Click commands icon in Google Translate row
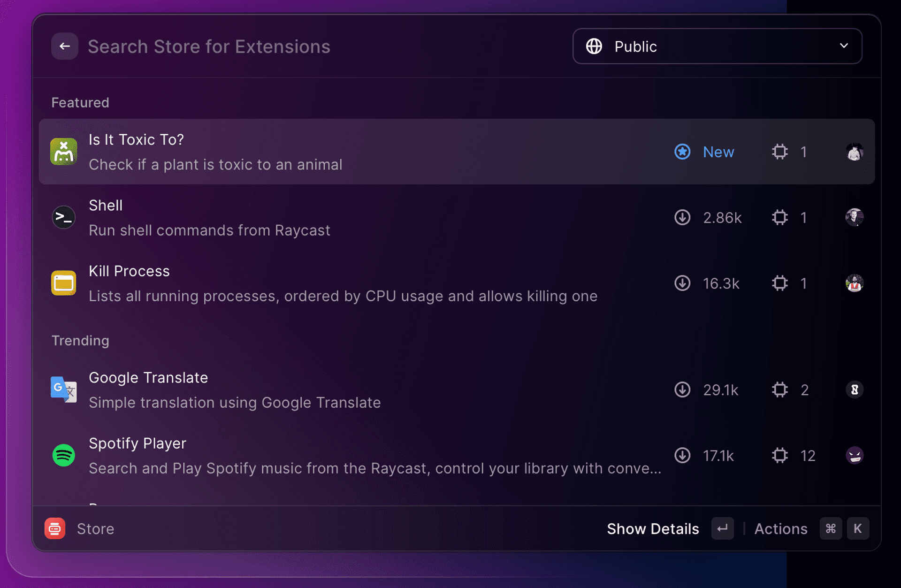The width and height of the screenshot is (901, 588). coord(779,389)
